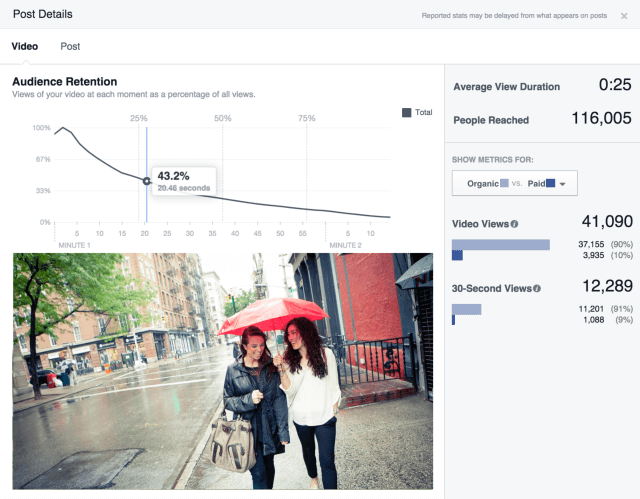Click the info icon beside Video Views
The image size is (640, 499).
(514, 224)
